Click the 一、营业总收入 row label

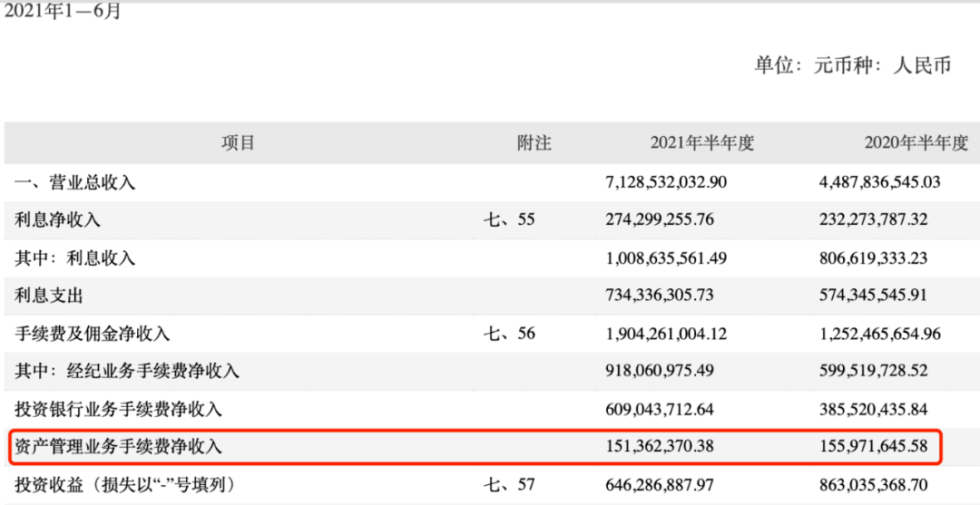click(x=74, y=182)
